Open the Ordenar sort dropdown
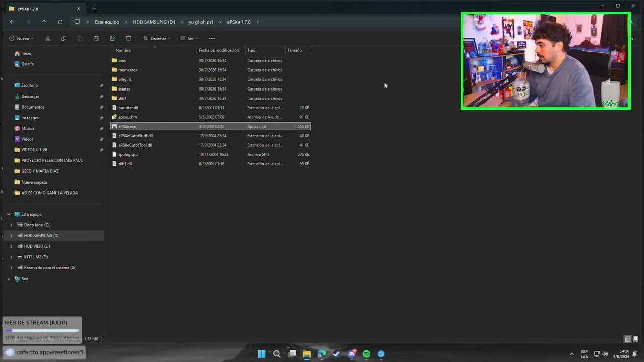Screen dimensions: 644x362 click(156, 38)
